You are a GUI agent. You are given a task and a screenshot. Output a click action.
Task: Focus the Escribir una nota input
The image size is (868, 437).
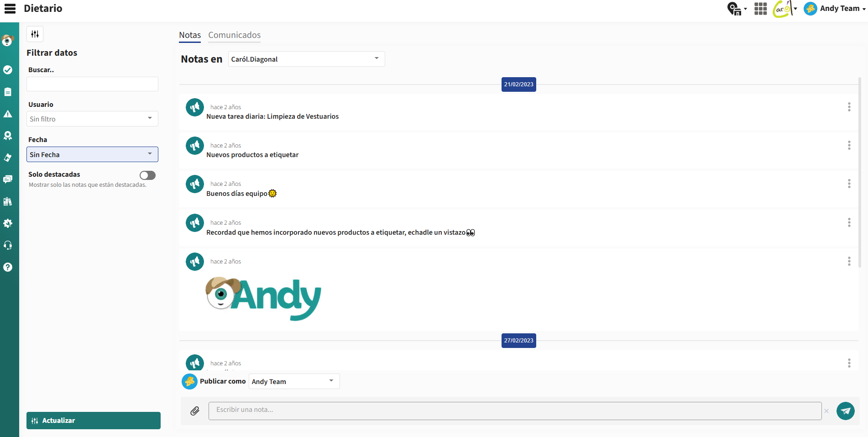tap(515, 411)
